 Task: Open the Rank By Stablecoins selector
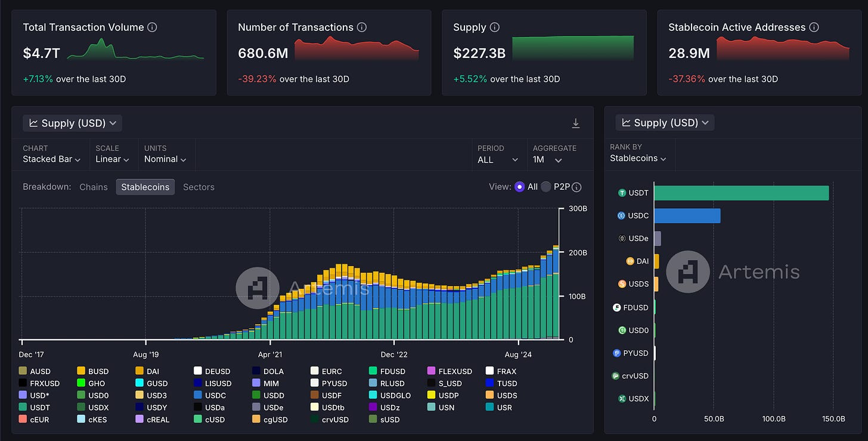[638, 158]
